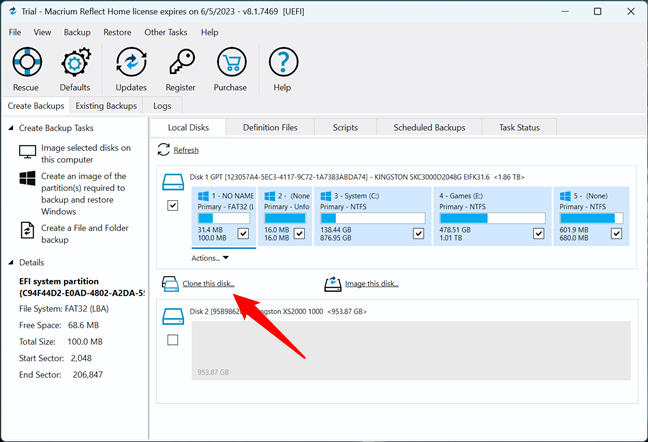Check for Updates toolbar icon
648x442 pixels.
(x=131, y=62)
